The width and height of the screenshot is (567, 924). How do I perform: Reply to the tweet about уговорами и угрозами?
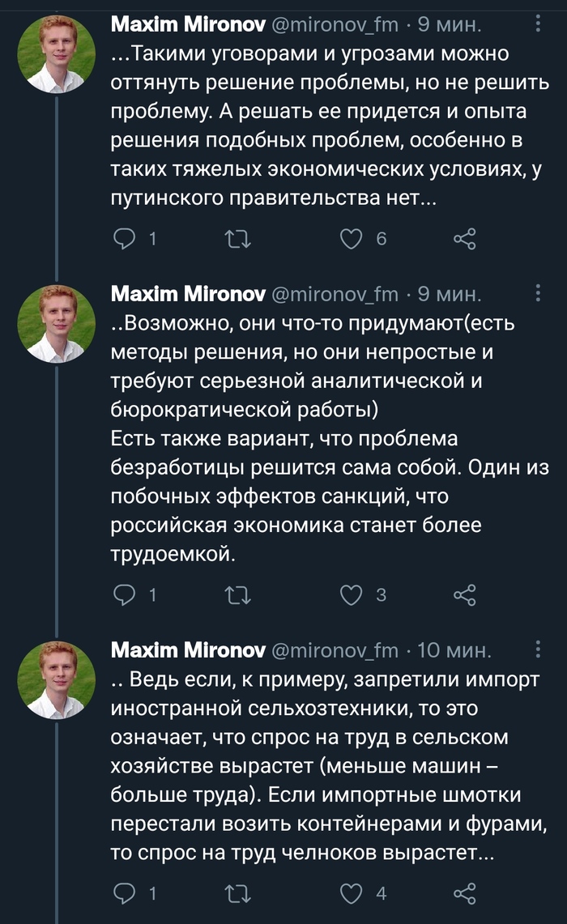tap(124, 239)
